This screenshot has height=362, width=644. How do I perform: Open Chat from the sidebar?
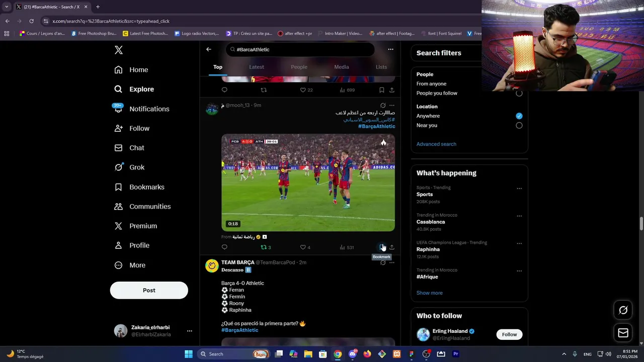[129, 148]
